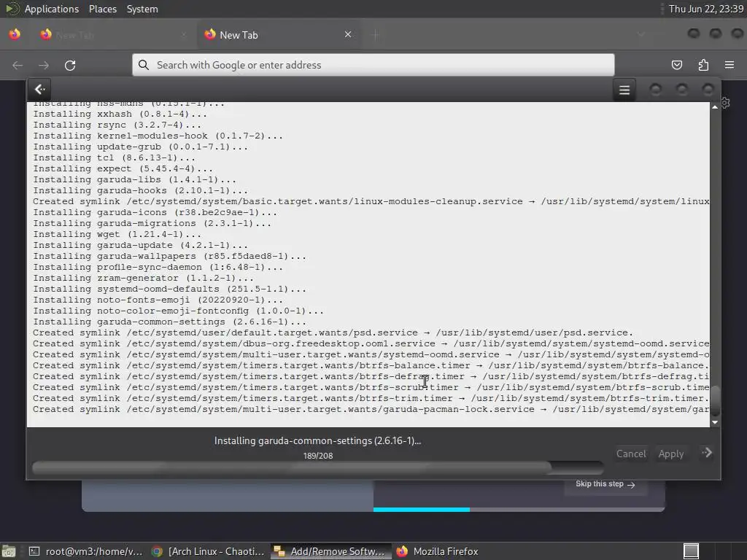This screenshot has width=747, height=560.
Task: Open Firefox Extensions puzzle icon
Action: click(703, 65)
